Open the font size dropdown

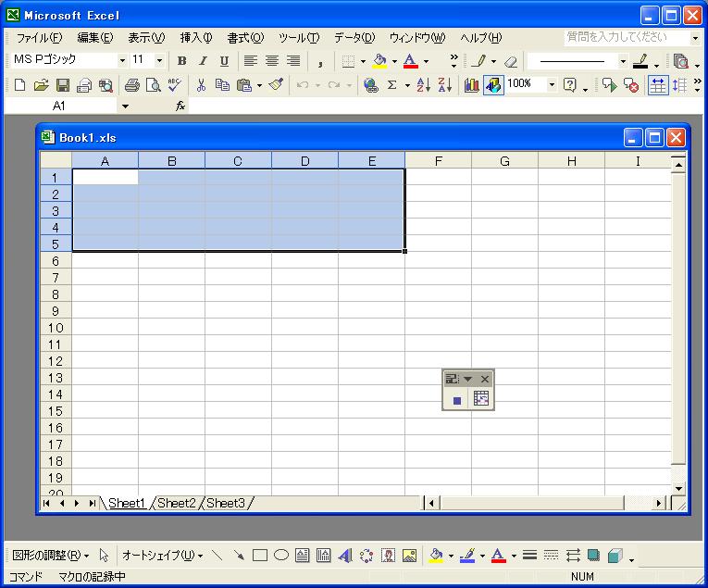[159, 60]
